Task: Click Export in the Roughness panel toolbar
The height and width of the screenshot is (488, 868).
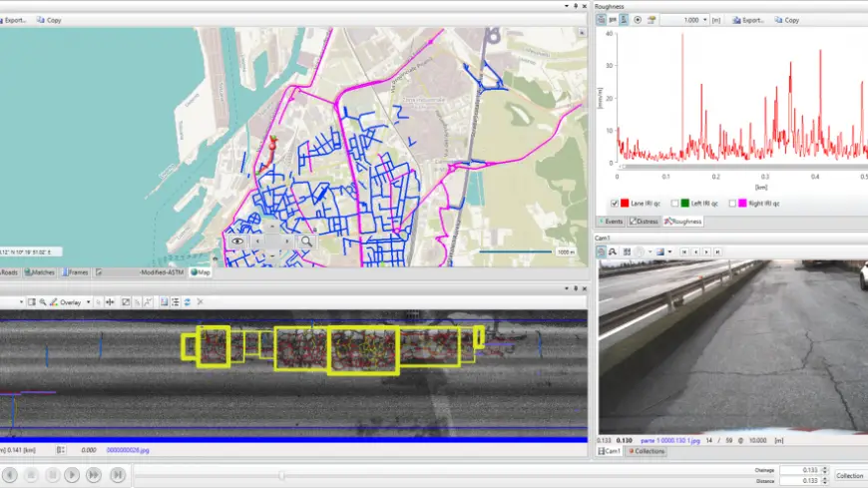Action: click(x=748, y=20)
